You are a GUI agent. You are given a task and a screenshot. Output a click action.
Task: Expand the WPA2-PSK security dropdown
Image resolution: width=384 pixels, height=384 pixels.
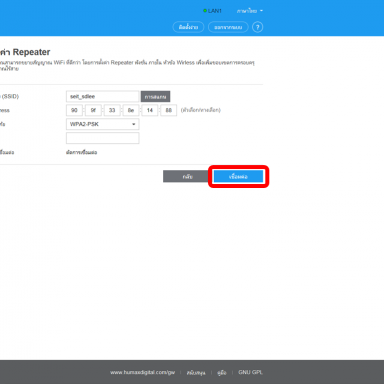[102, 124]
